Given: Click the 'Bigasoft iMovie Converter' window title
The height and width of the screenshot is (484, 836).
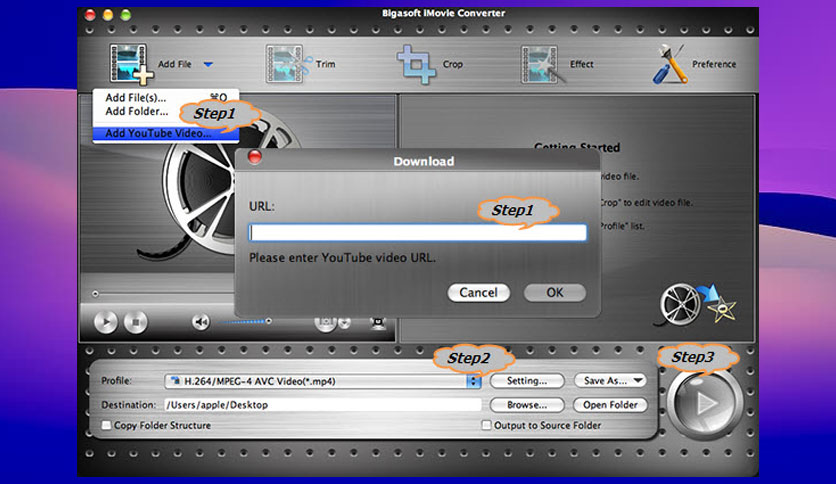Looking at the screenshot, I should pyautogui.click(x=443, y=13).
